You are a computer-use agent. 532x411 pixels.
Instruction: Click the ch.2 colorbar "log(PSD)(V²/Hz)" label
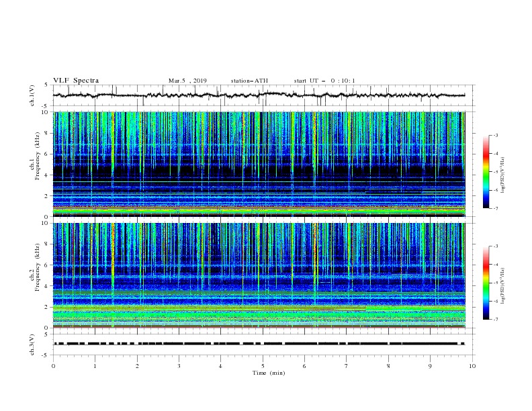[x=502, y=286]
